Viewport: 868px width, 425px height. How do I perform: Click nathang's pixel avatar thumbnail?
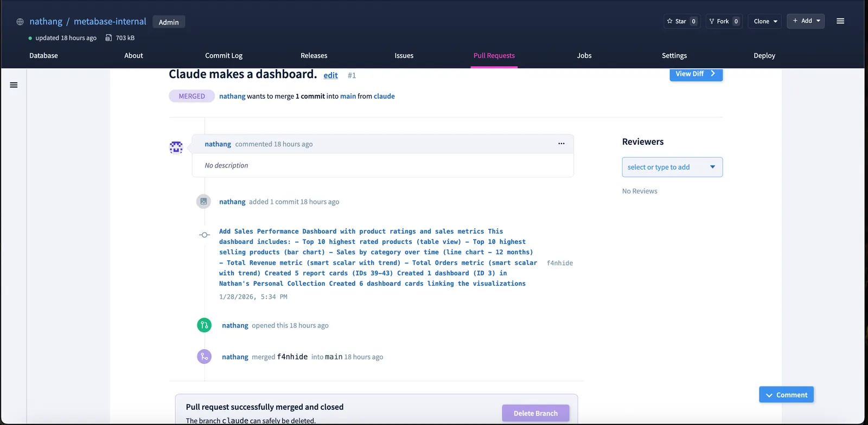[176, 147]
